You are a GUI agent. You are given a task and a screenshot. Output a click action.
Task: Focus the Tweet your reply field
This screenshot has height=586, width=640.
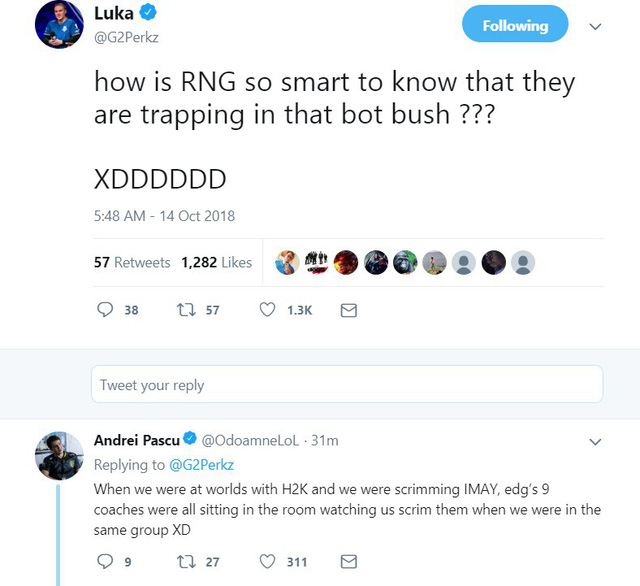[x=347, y=384]
